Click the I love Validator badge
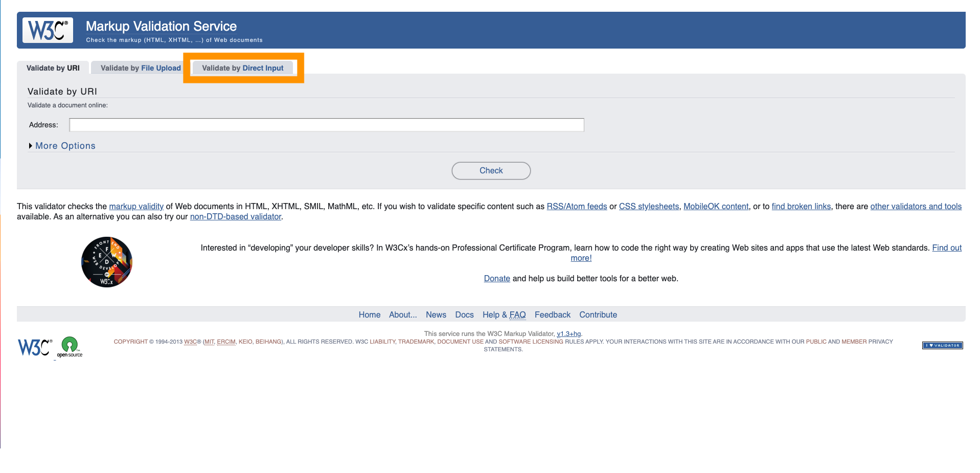980x473 pixels. pyautogui.click(x=942, y=345)
